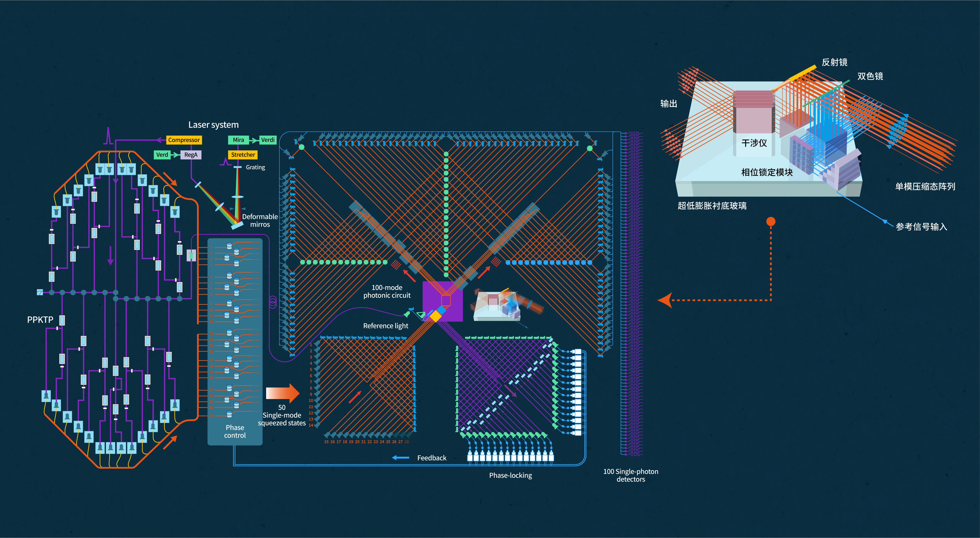Click the '输出' label
980x538 pixels.
pyautogui.click(x=668, y=104)
